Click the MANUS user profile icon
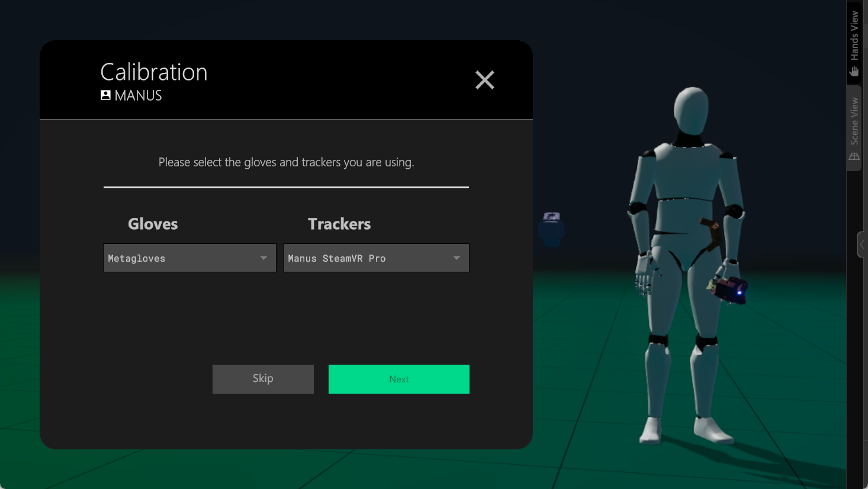The width and height of the screenshot is (868, 489). (105, 95)
